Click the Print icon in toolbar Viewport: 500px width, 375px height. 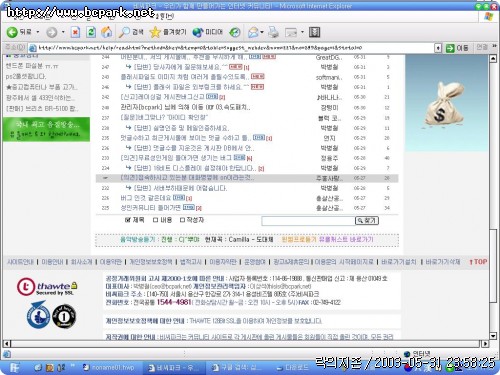coord(273,32)
